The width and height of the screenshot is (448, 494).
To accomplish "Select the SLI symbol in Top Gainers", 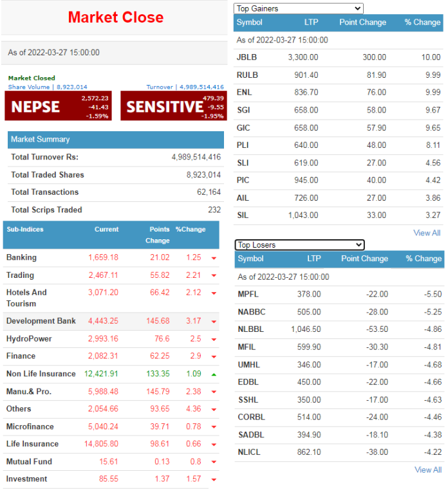I will [243, 163].
